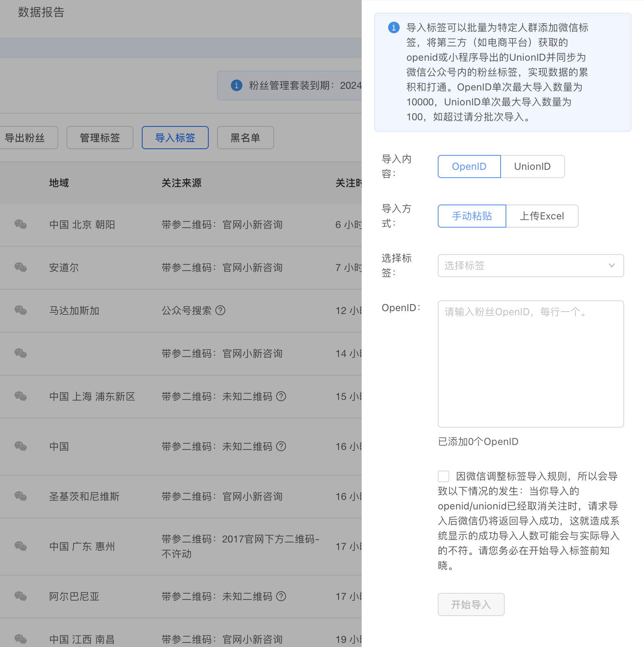
Task: Click WeChat icon in 中国 上海 浦东新区 row
Action: click(x=21, y=396)
